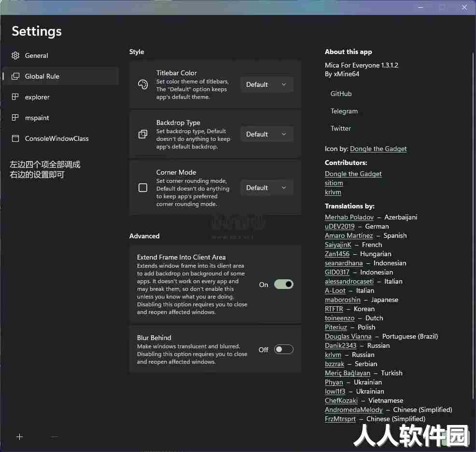
Task: Open Dongle the Gadget link after 'Icon by'
Action: point(378,149)
